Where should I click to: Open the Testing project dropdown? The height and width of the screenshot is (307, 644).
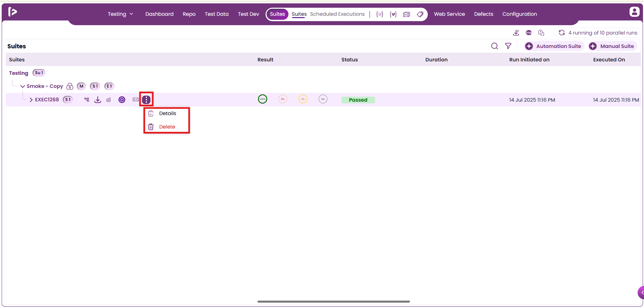[121, 14]
